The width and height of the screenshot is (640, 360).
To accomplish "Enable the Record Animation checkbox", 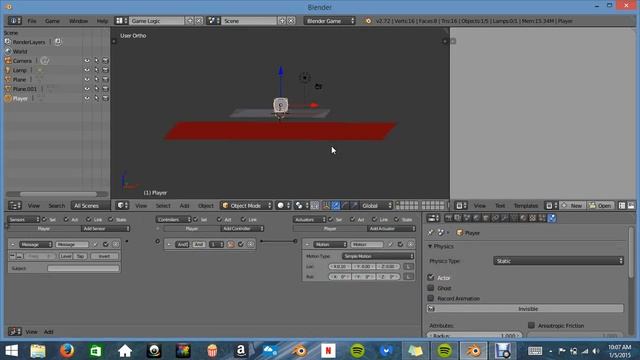I will (431, 298).
